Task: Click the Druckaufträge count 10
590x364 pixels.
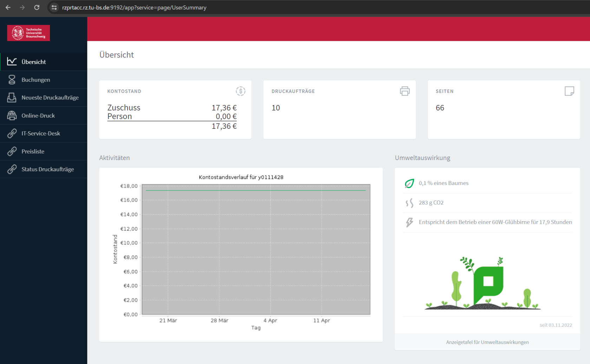Action: (x=276, y=108)
